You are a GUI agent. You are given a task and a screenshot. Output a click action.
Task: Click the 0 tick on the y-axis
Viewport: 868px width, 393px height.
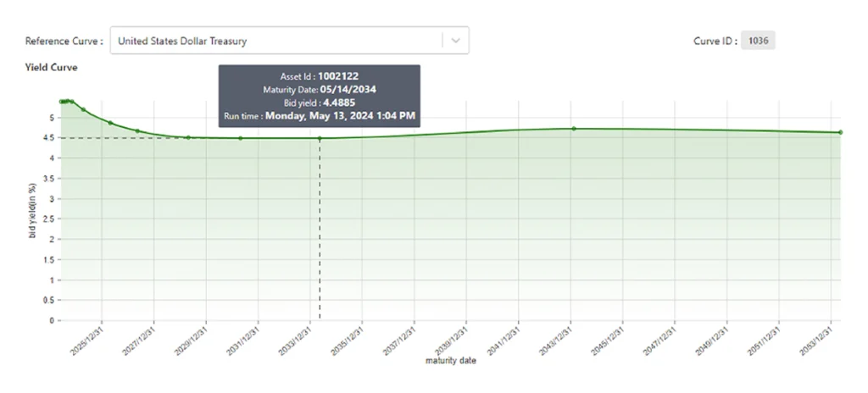(x=51, y=321)
